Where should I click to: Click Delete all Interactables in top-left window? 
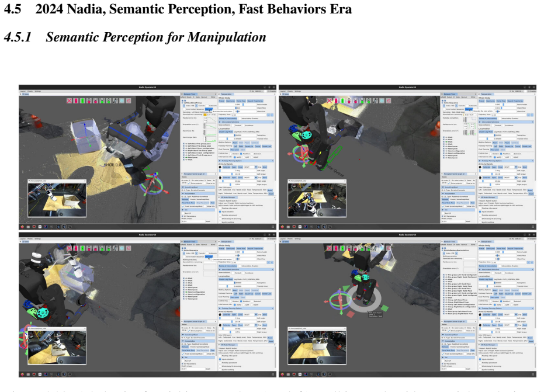228,119
